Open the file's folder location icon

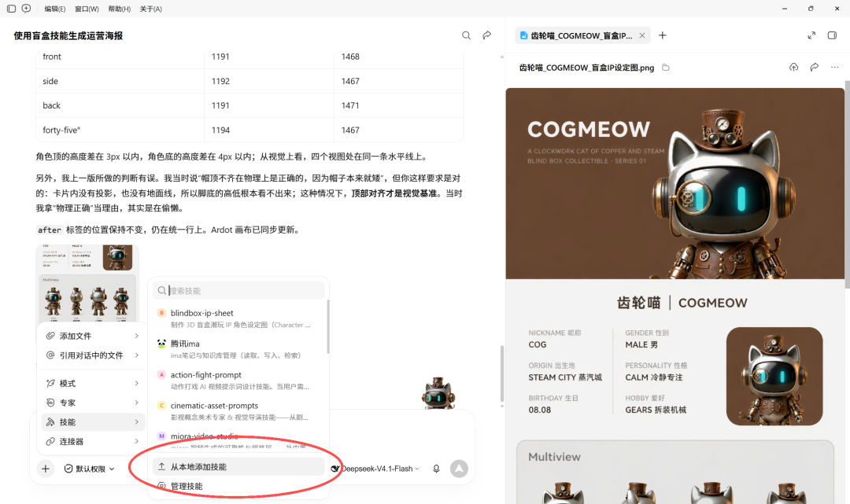pos(666,68)
